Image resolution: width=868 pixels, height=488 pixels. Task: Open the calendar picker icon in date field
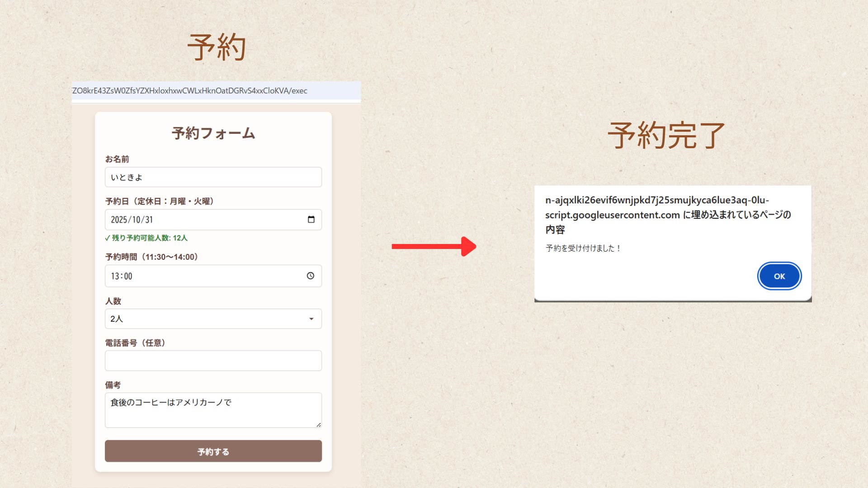pyautogui.click(x=311, y=220)
